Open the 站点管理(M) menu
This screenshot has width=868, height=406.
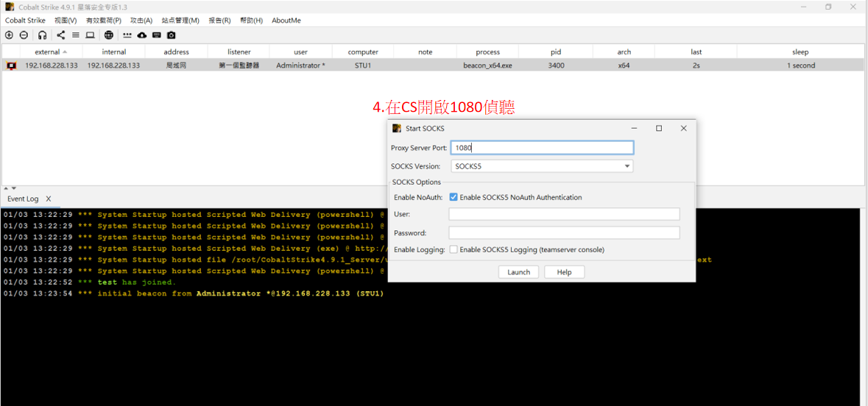[180, 20]
